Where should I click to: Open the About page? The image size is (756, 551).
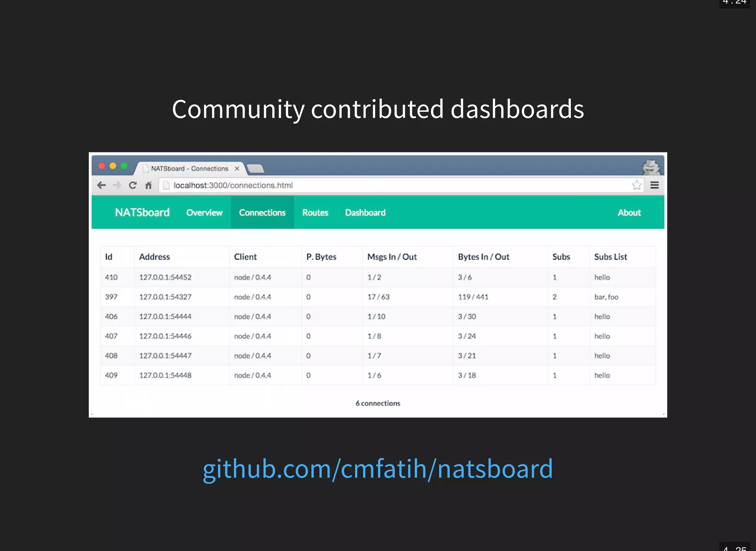[x=629, y=212]
